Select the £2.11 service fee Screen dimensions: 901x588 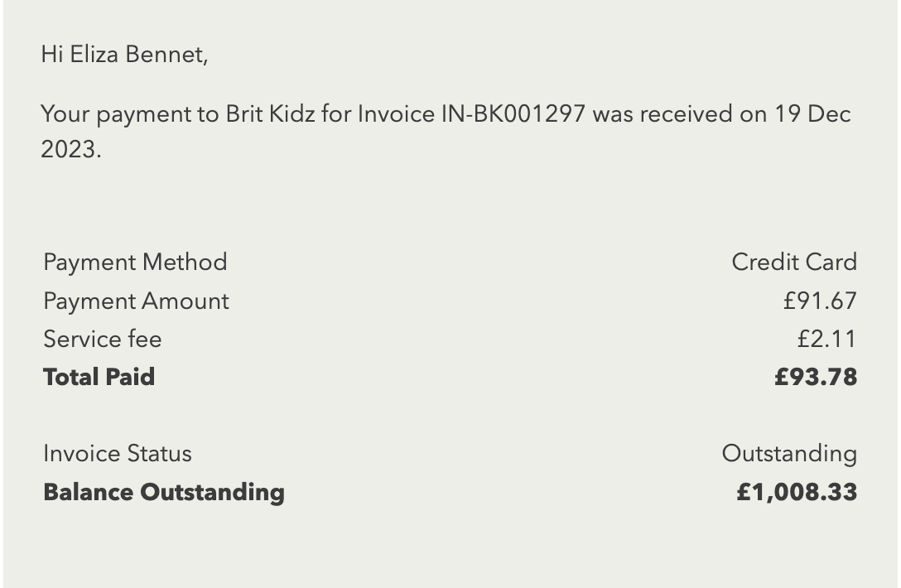(x=826, y=339)
